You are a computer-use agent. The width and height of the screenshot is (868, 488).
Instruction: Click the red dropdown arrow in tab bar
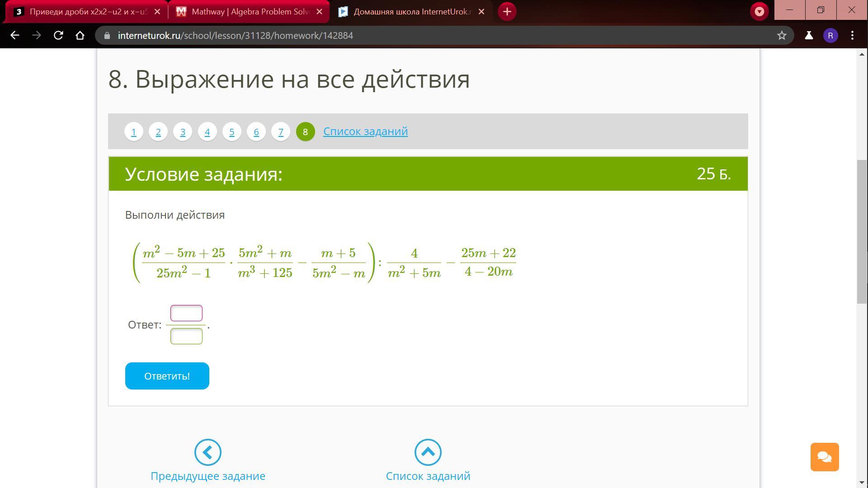pyautogui.click(x=759, y=12)
